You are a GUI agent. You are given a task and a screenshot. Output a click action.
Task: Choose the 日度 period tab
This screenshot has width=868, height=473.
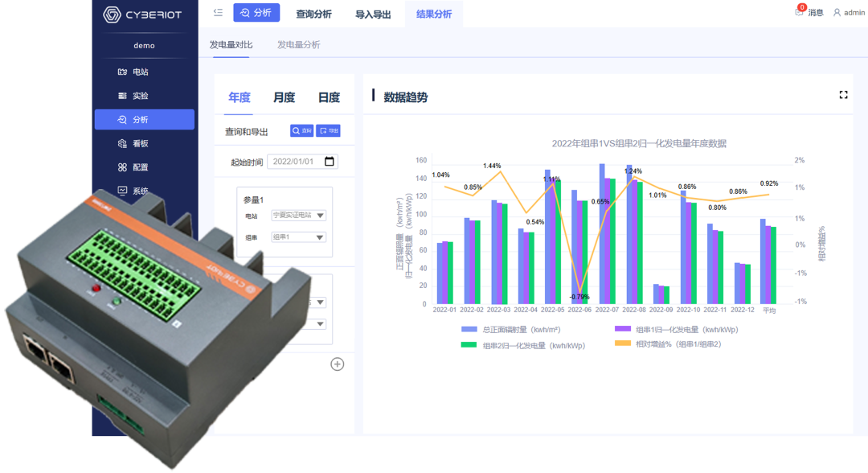[x=329, y=97]
